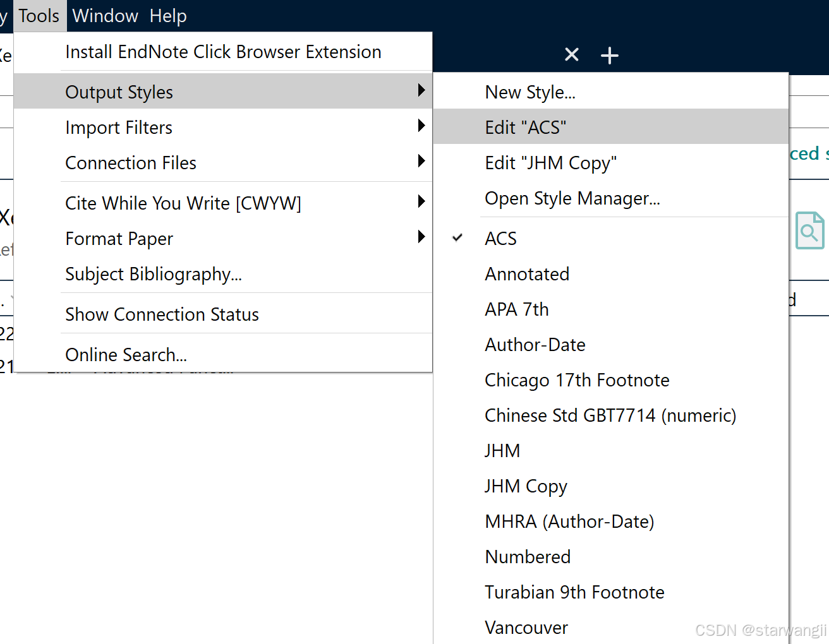Select Show Connection Status
The image size is (829, 644).
point(223,314)
